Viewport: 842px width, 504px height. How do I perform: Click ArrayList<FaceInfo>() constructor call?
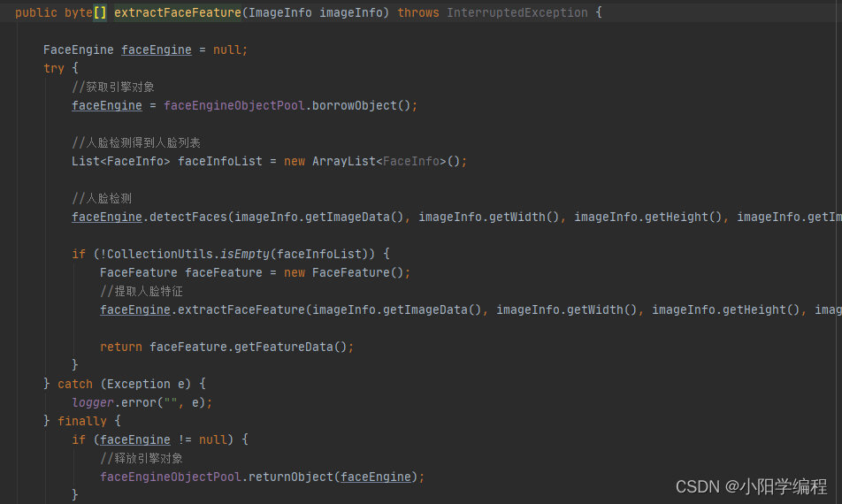pos(387,161)
